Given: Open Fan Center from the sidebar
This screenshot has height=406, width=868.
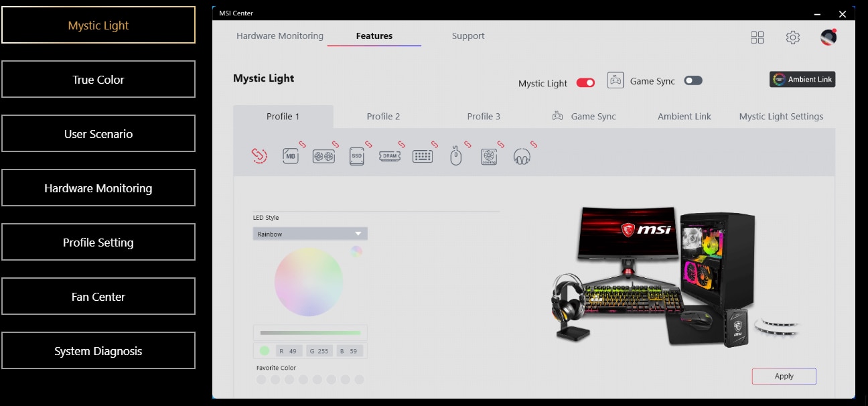Looking at the screenshot, I should tap(98, 297).
